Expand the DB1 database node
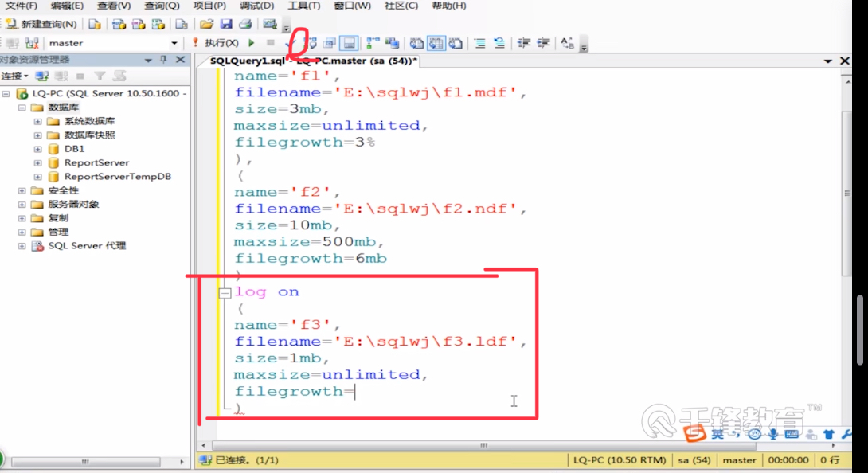Screen dimensions: 868x473 click(37, 149)
